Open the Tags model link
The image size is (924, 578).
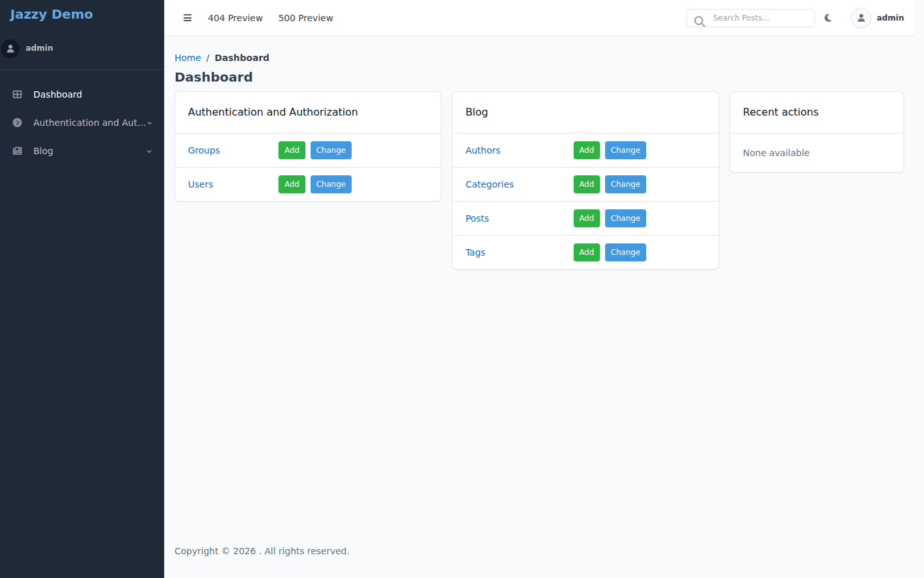(475, 252)
